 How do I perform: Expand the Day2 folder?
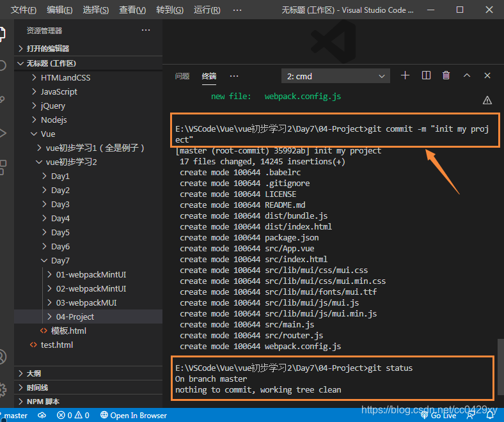pos(88,191)
